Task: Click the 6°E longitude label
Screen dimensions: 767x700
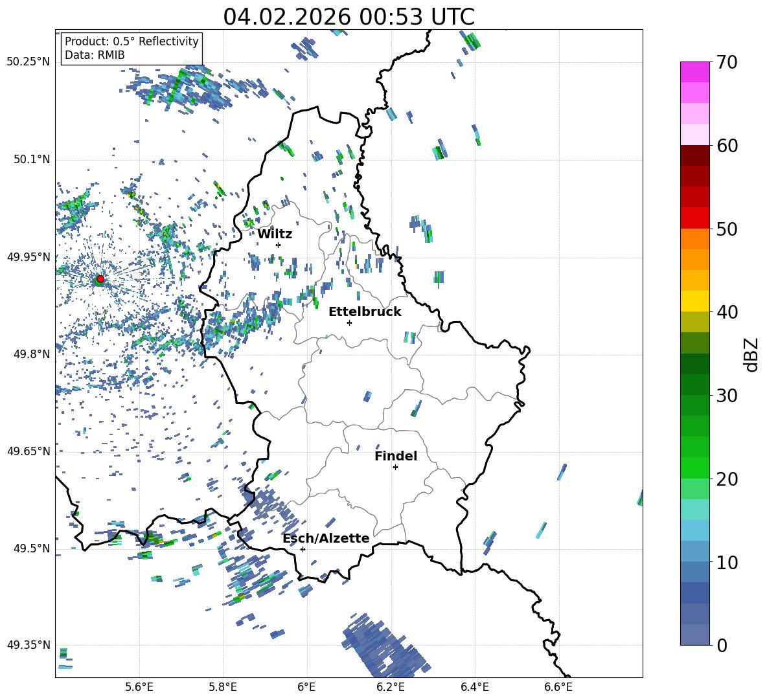Action: click(306, 687)
